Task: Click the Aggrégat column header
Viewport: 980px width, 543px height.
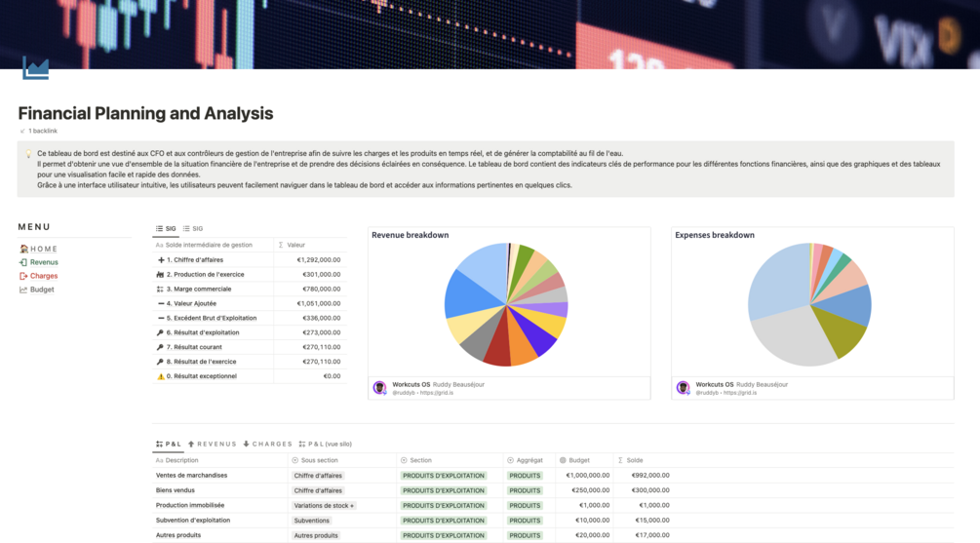Action: point(529,460)
